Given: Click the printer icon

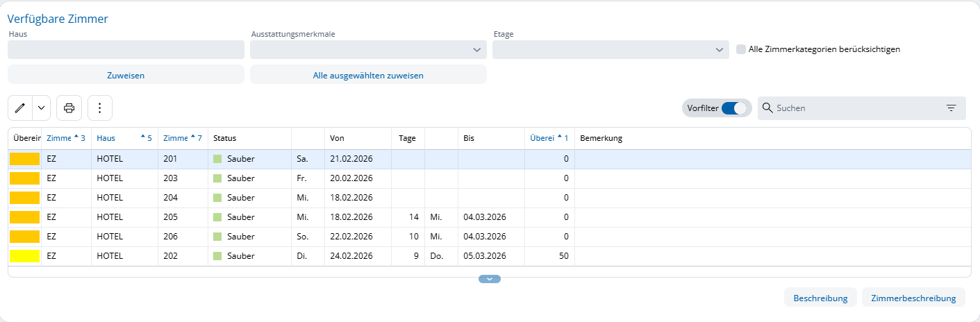Looking at the screenshot, I should click(x=69, y=108).
